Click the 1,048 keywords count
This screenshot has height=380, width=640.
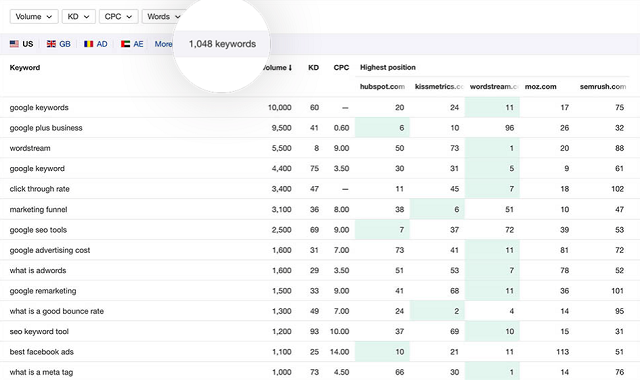(x=222, y=44)
